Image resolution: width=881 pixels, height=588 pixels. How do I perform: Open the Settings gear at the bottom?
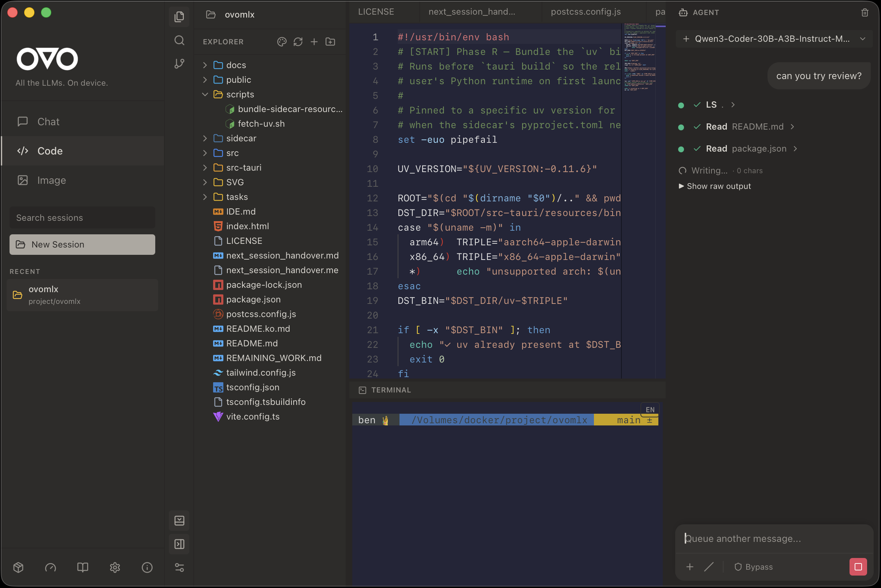[x=115, y=567]
